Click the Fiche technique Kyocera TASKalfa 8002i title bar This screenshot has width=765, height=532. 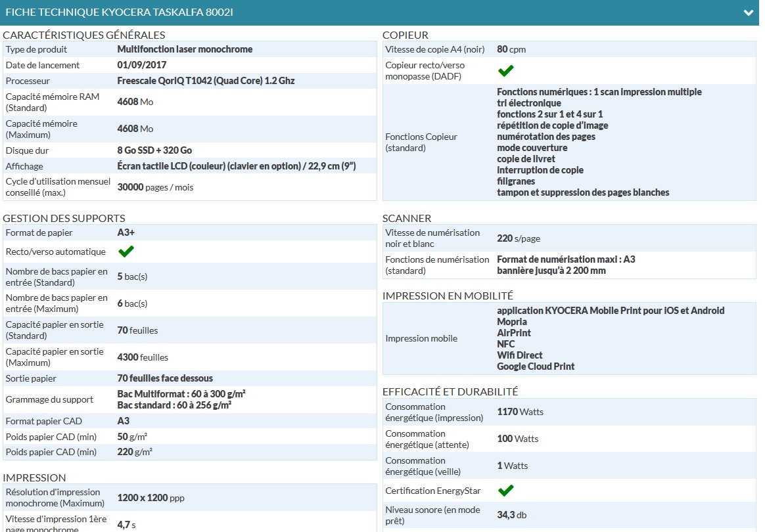pyautogui.click(x=380, y=12)
